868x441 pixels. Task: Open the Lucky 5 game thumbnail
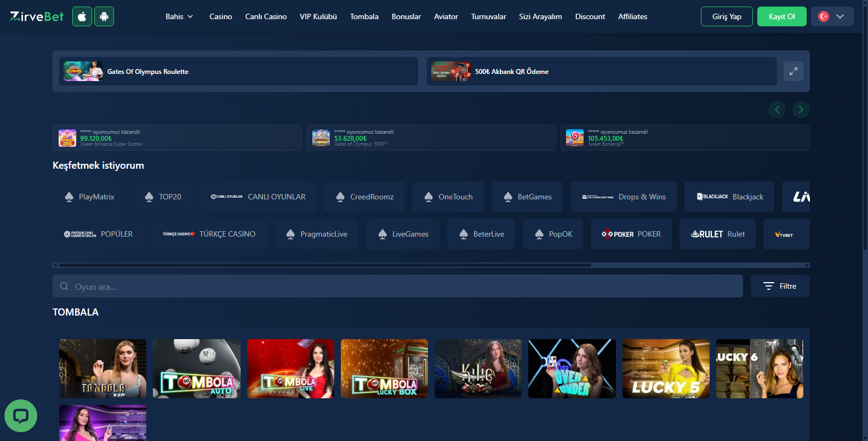tap(666, 369)
